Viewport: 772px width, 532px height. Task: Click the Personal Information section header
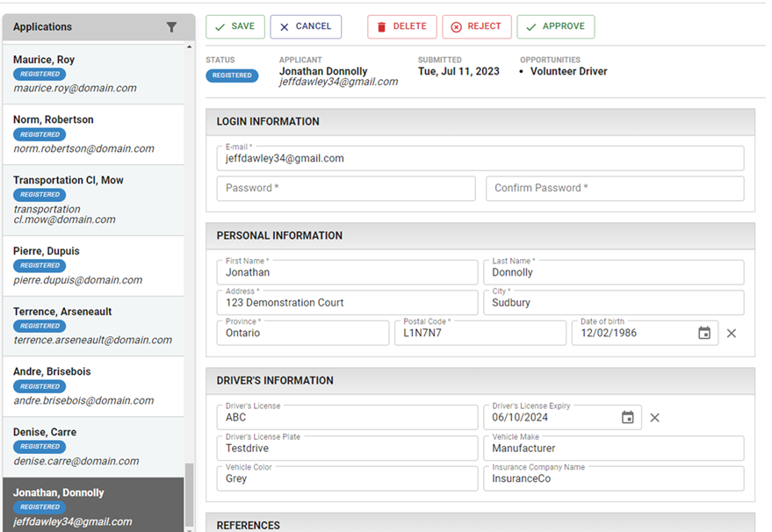[x=480, y=236]
